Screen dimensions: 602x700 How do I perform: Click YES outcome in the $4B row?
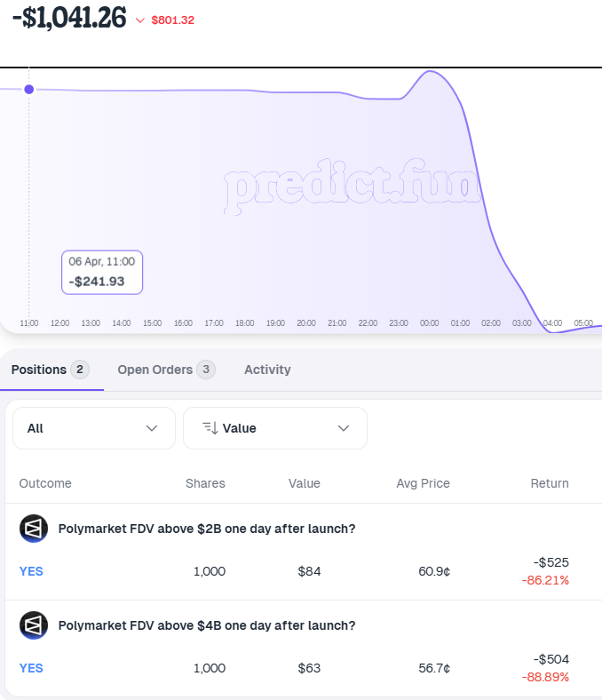tap(31, 668)
